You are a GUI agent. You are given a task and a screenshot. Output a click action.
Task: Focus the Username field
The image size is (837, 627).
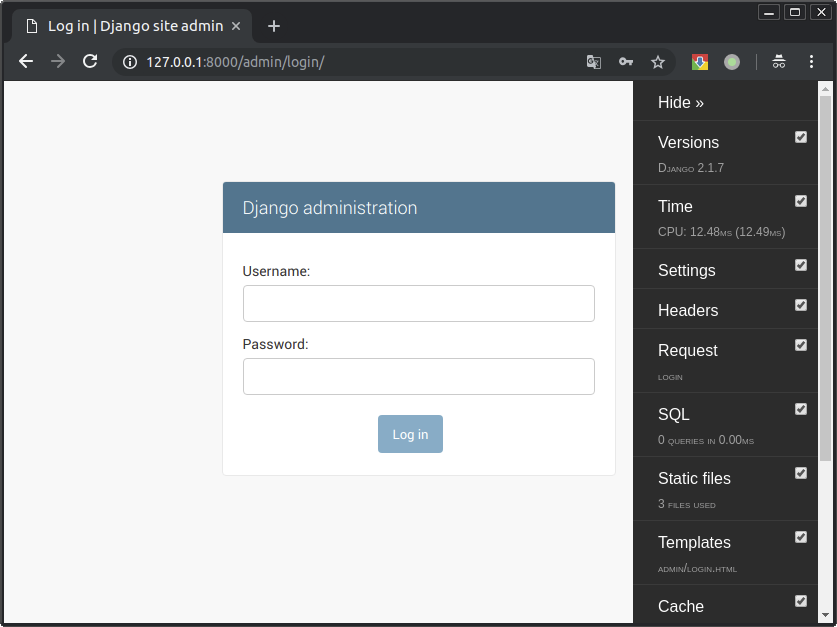coord(418,304)
